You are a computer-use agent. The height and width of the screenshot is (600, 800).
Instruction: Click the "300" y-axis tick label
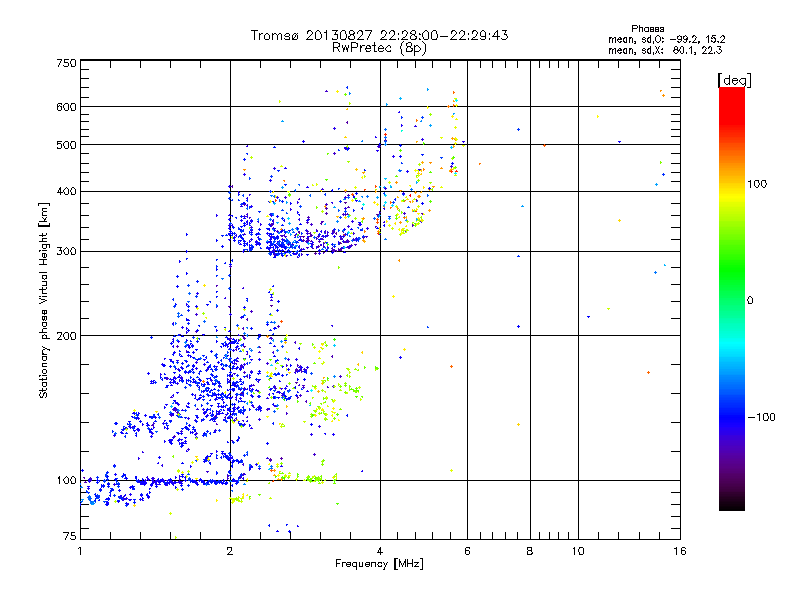point(66,252)
